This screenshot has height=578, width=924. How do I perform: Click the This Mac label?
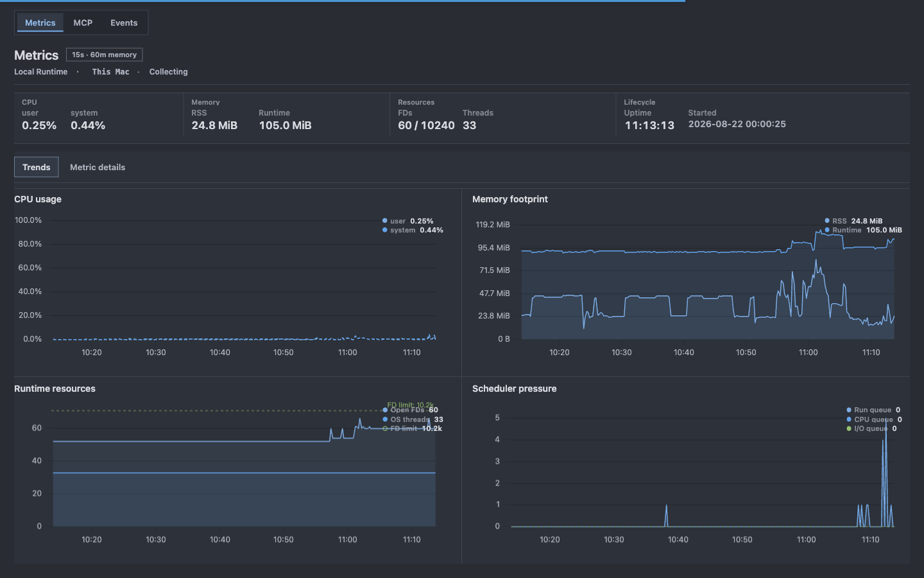(110, 72)
